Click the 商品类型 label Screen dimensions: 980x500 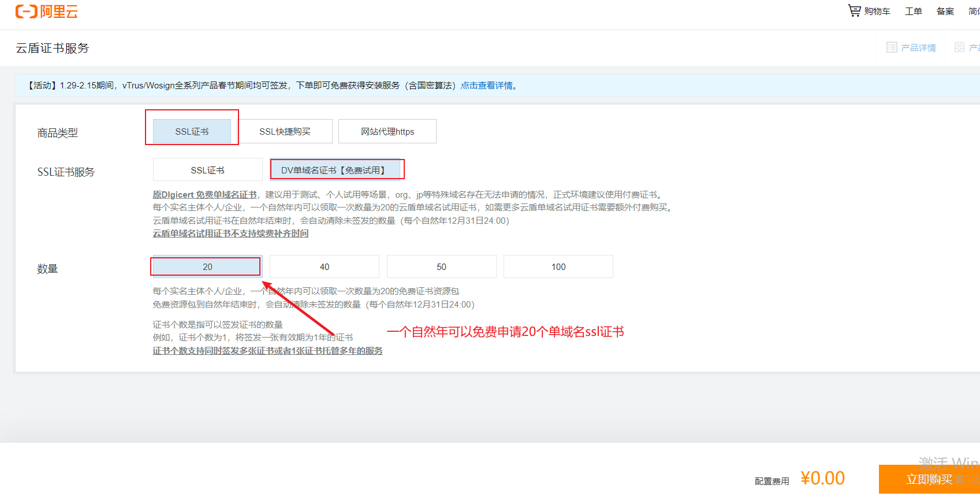(x=57, y=133)
